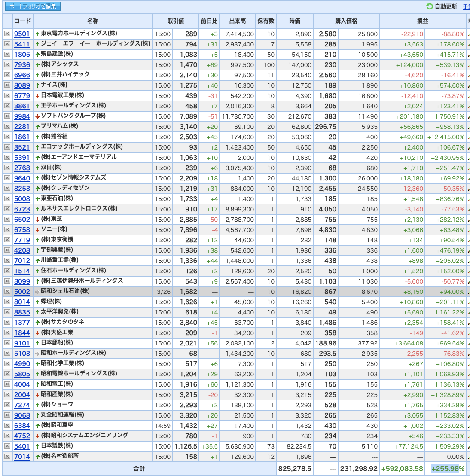This screenshot has height=476, width=470.
Task: Remove 7936 アシックス via its X icon
Action: pos(7,65)
